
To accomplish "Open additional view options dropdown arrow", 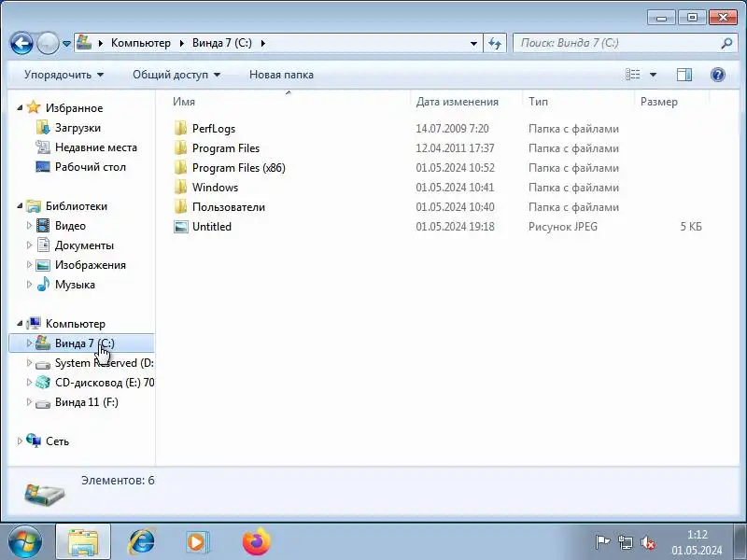I will tap(653, 75).
